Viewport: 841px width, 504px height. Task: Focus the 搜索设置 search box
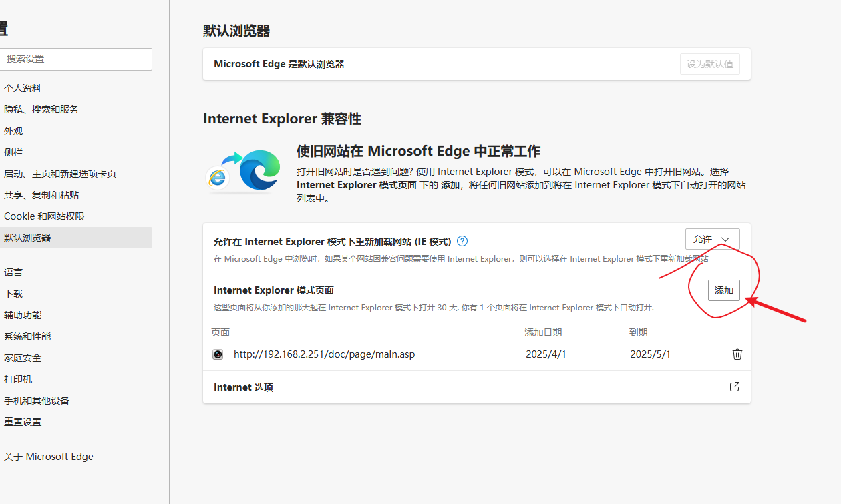point(76,59)
